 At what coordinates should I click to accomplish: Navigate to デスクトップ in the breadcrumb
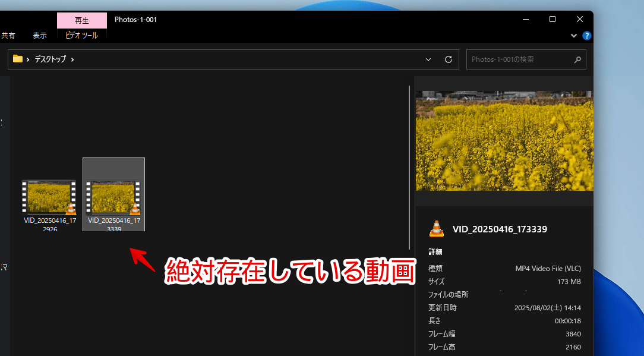(x=50, y=59)
